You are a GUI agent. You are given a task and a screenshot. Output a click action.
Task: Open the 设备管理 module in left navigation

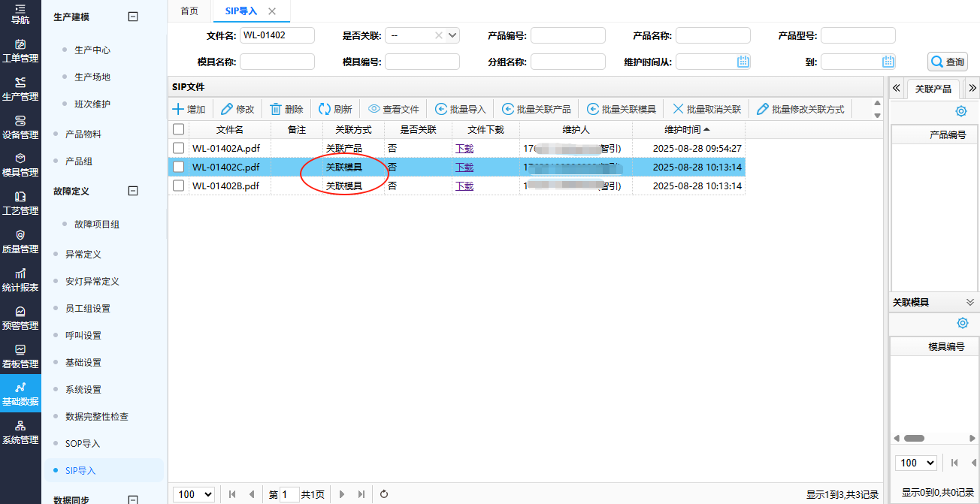point(20,127)
